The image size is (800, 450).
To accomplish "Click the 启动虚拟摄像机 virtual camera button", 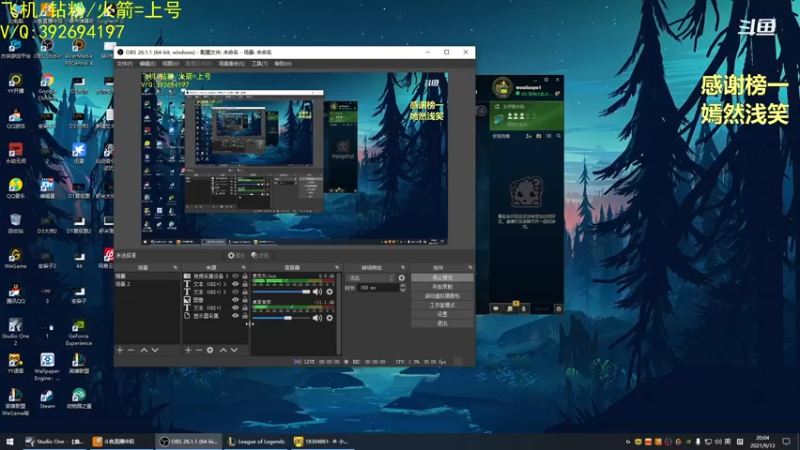I will point(442,296).
